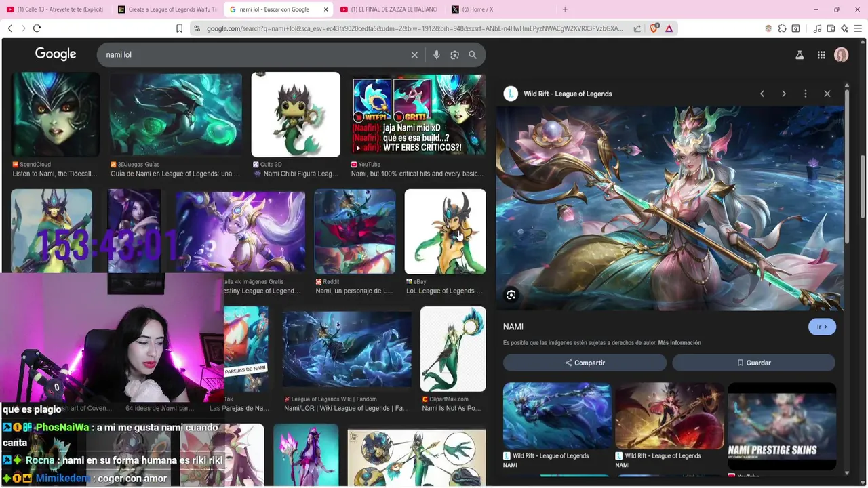868x488 pixels.
Task: Open Brave Wallet icon
Action: 831,28
